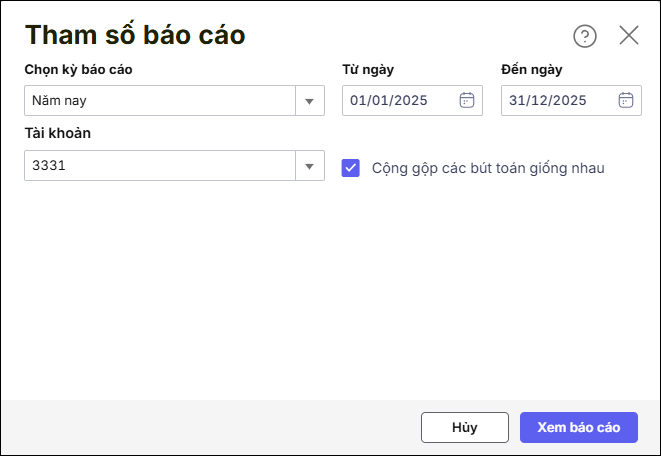Expand the Tài khoản dropdown arrow
Screen dimensions: 661x456
pos(309,166)
